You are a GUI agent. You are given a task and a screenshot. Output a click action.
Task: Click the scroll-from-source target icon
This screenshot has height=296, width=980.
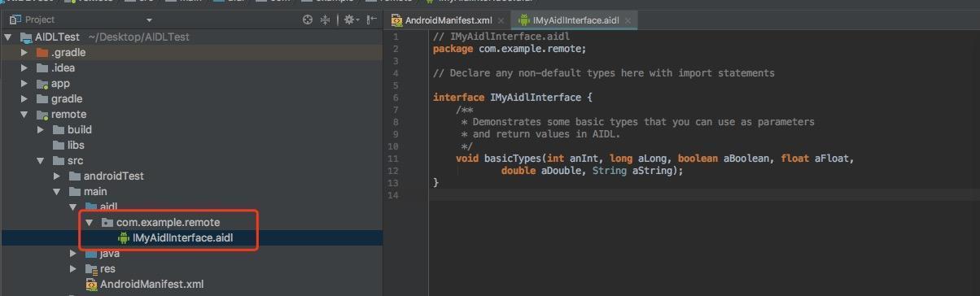pos(308,20)
